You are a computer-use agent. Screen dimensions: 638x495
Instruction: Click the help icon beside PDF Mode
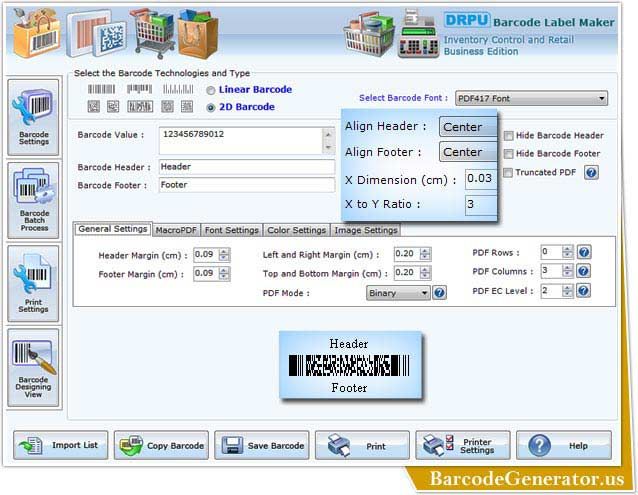pyautogui.click(x=439, y=292)
